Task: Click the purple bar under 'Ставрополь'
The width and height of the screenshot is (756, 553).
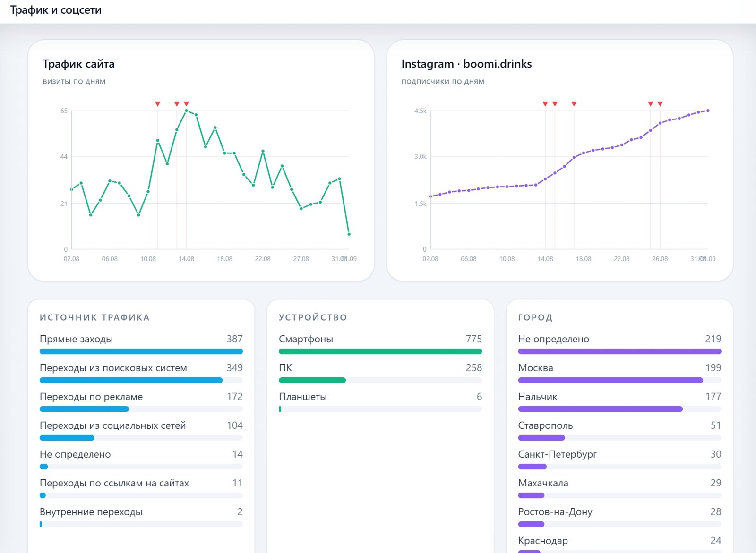Action: [x=541, y=438]
